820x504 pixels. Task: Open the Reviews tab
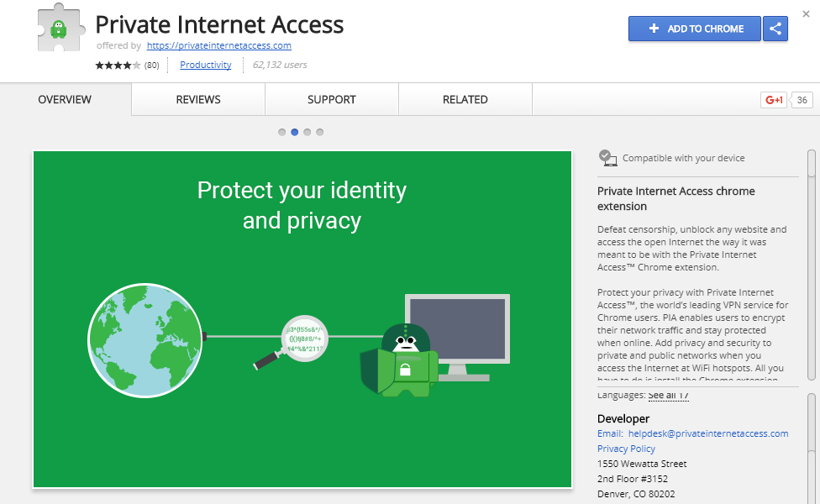(x=198, y=99)
